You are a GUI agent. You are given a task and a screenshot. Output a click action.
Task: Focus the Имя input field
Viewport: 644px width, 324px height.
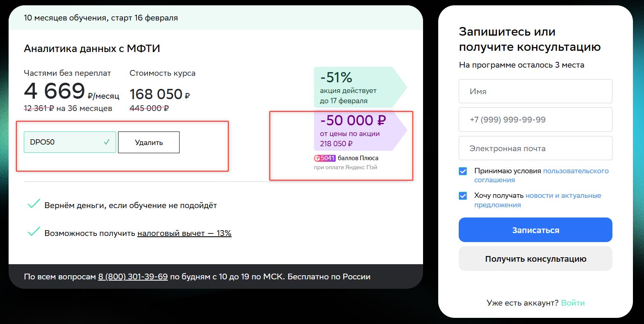click(x=535, y=91)
